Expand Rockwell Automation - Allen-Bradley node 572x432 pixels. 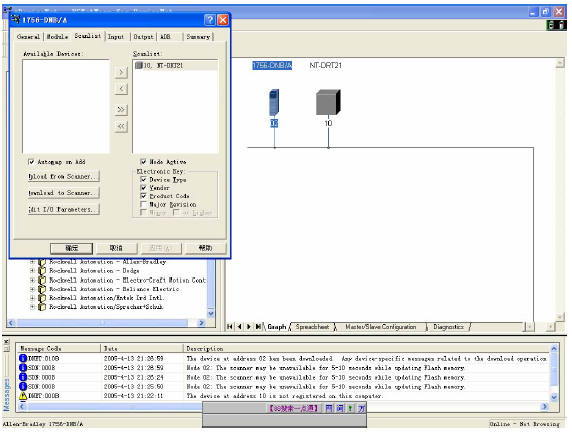coord(32,262)
